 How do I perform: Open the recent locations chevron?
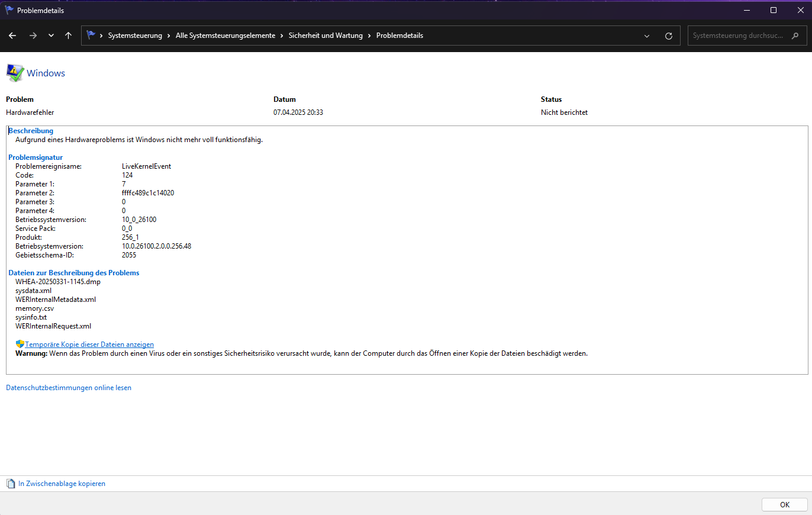(51, 36)
